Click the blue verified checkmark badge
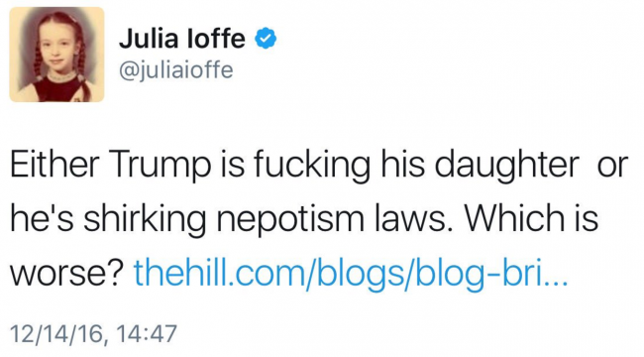The height and width of the screenshot is (357, 644). (266, 39)
